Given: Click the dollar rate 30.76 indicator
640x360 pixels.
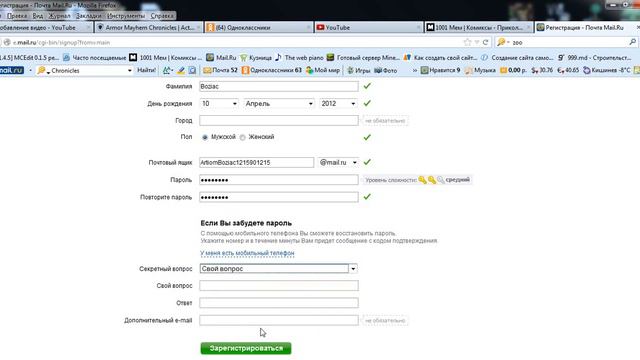Looking at the screenshot, I should click(x=542, y=70).
